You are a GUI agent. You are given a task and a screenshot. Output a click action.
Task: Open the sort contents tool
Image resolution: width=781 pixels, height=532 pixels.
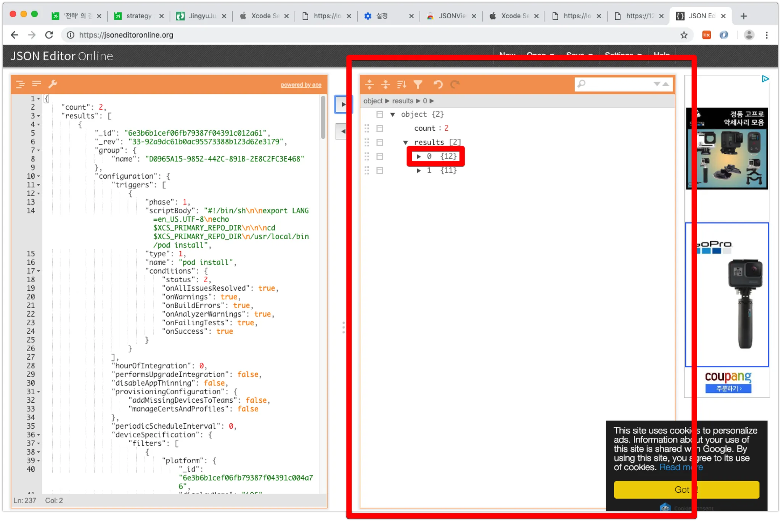click(402, 84)
